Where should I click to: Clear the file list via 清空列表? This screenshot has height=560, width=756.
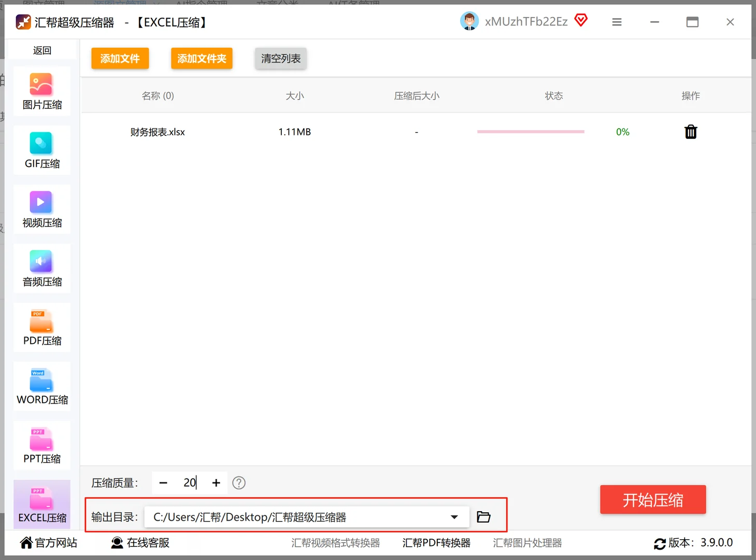[280, 58]
